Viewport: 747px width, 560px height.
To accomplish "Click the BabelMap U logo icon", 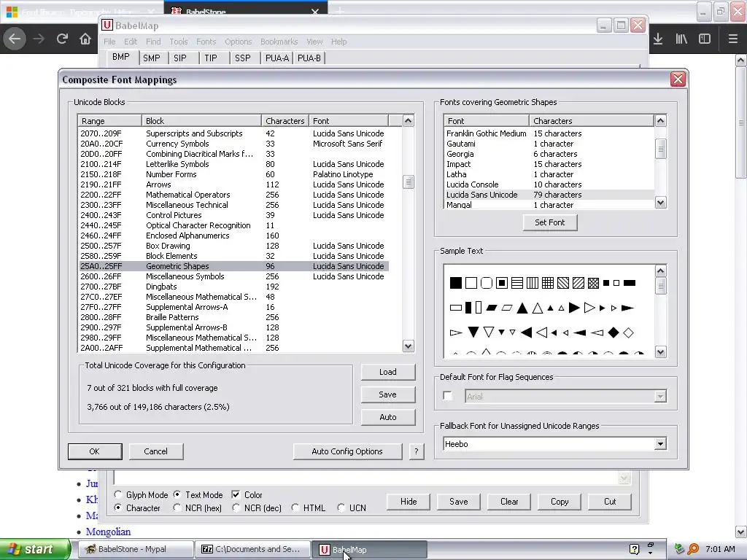I will pyautogui.click(x=107, y=26).
